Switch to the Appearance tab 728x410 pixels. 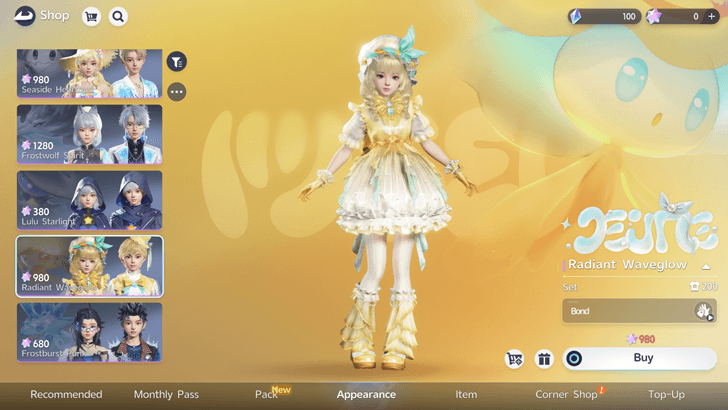coord(366,394)
